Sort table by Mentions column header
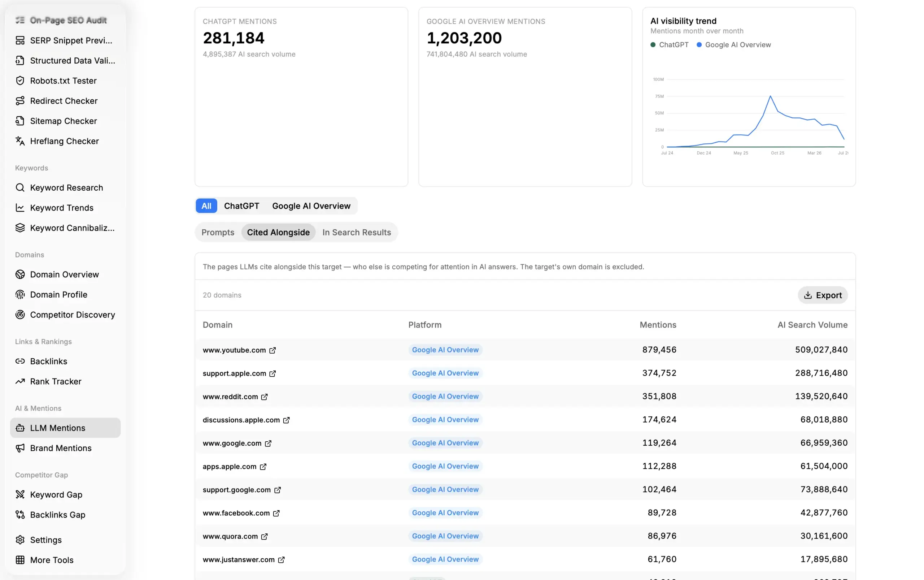Screen dimensions: 924x580 pos(658,325)
